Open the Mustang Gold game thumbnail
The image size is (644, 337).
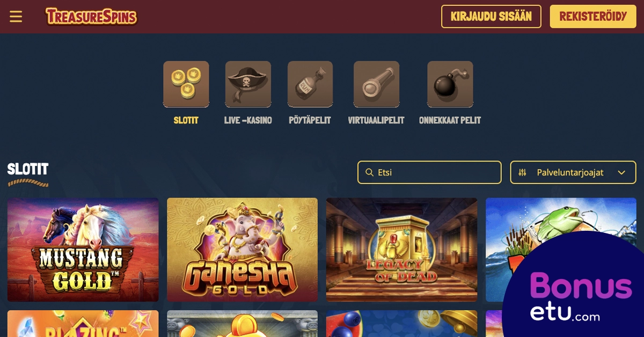pyautogui.click(x=83, y=250)
